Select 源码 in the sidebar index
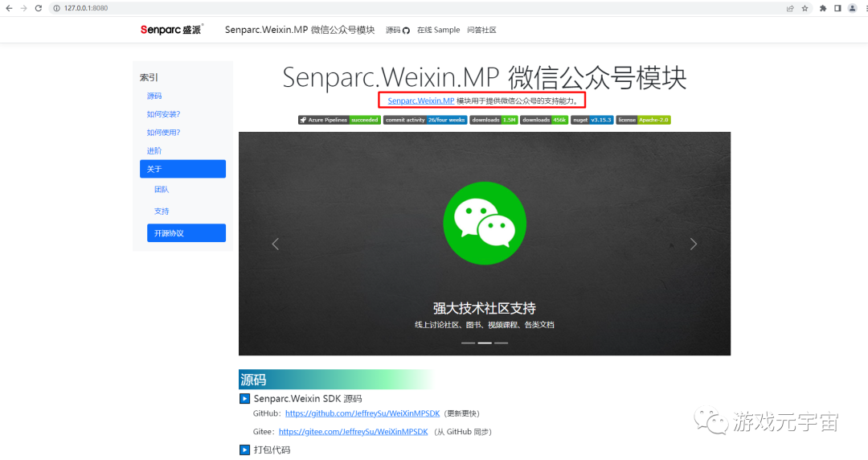Viewport: 868px width, 460px height. [154, 96]
